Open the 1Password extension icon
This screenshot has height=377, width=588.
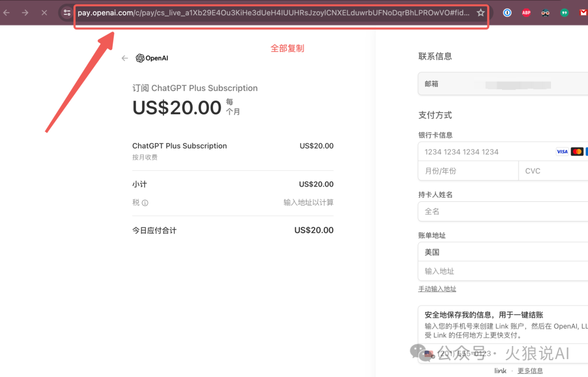coord(507,13)
